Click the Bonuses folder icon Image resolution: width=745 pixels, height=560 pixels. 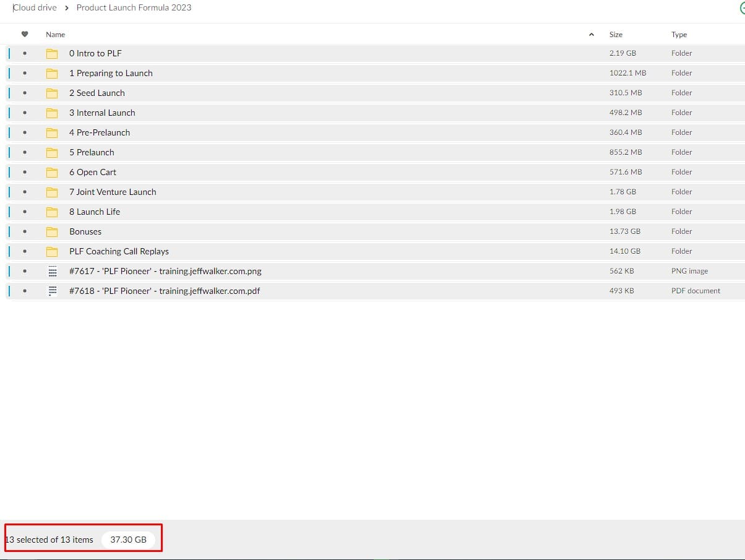(x=52, y=231)
